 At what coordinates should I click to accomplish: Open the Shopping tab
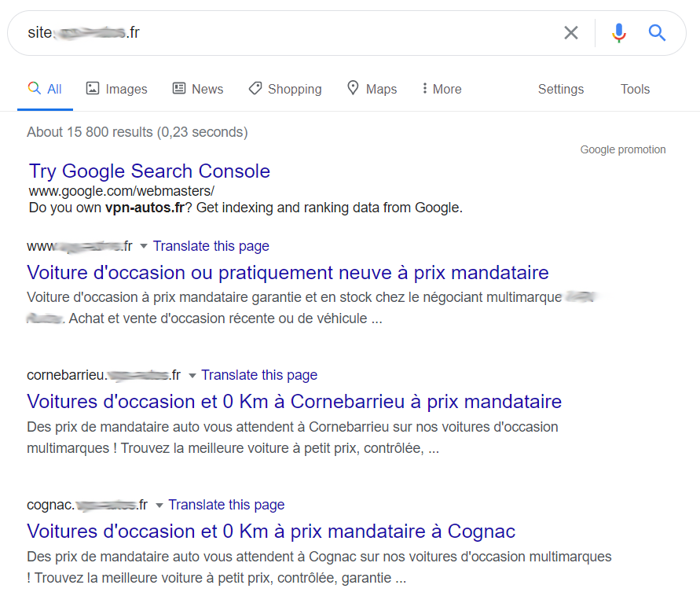click(x=285, y=89)
